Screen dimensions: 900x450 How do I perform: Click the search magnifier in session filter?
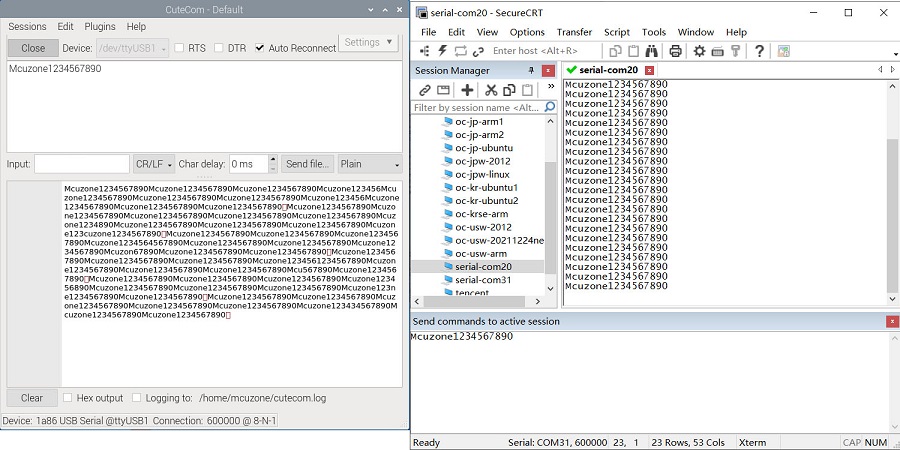click(549, 107)
